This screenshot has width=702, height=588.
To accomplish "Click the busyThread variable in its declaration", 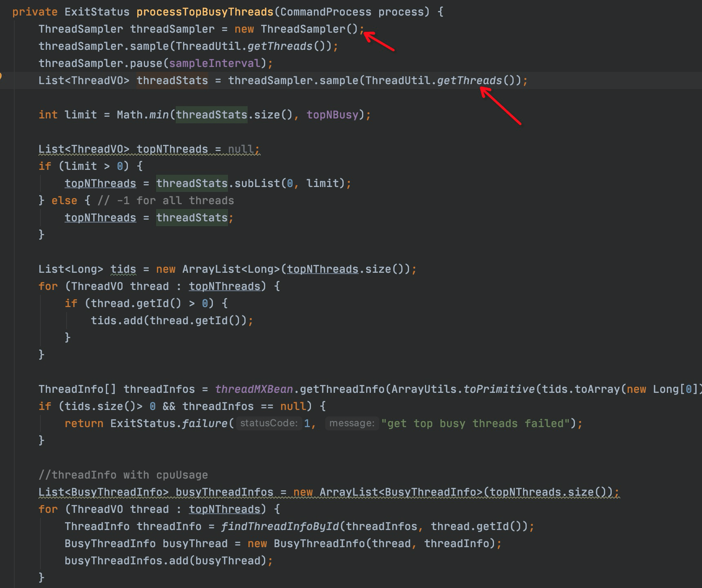I will 195,543.
